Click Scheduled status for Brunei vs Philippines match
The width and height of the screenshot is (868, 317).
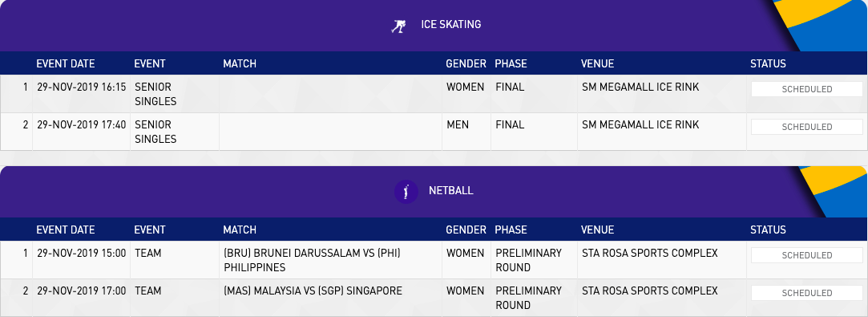(x=806, y=255)
